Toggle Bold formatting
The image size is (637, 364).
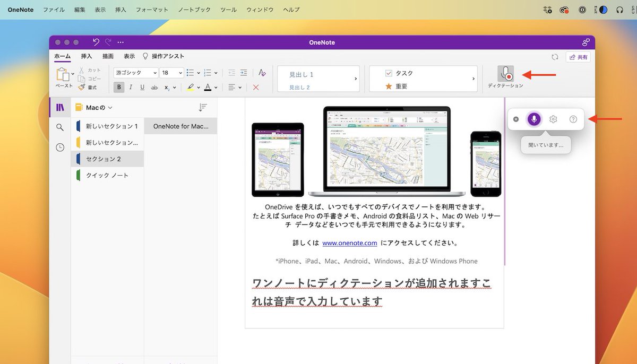[x=119, y=88]
